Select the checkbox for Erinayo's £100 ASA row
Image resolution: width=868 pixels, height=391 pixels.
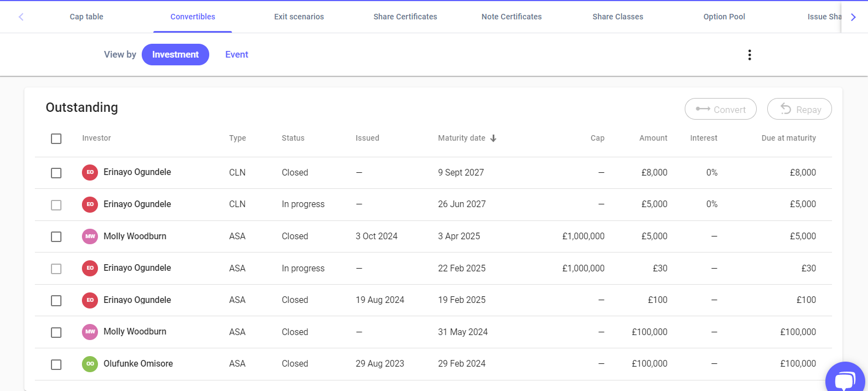point(56,301)
